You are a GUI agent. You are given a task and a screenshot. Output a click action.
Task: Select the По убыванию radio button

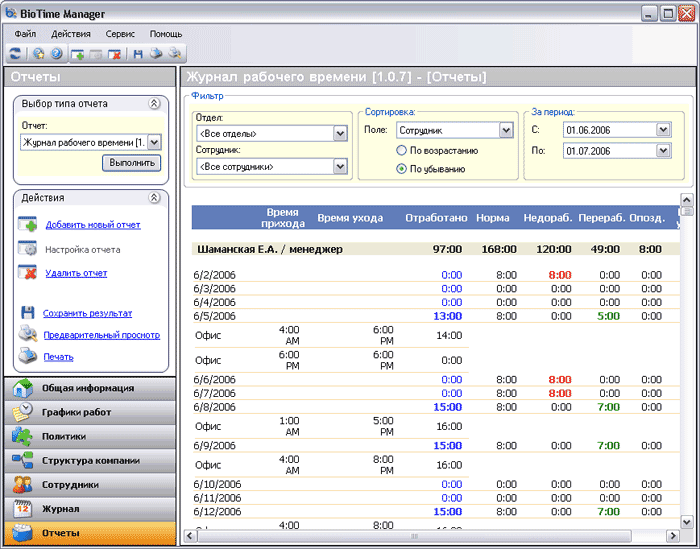(401, 169)
